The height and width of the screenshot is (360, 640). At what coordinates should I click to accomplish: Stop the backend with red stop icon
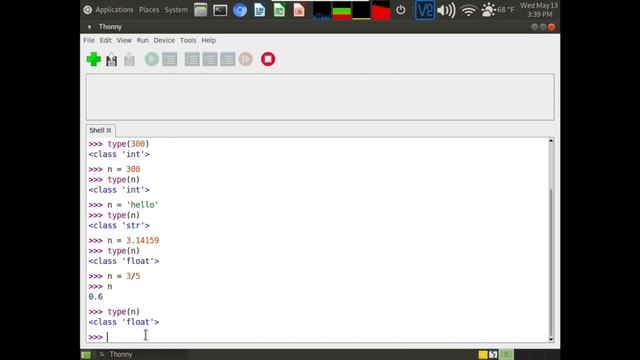(268, 59)
